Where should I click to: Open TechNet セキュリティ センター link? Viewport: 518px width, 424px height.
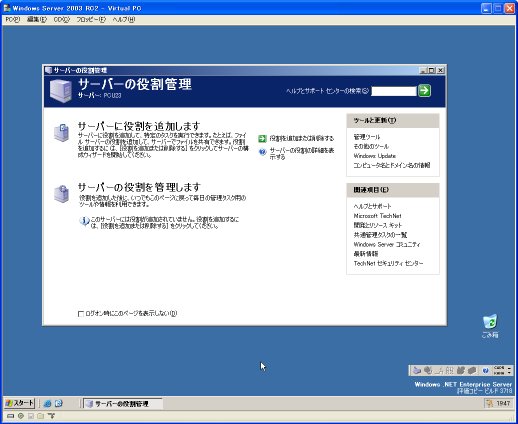(388, 263)
